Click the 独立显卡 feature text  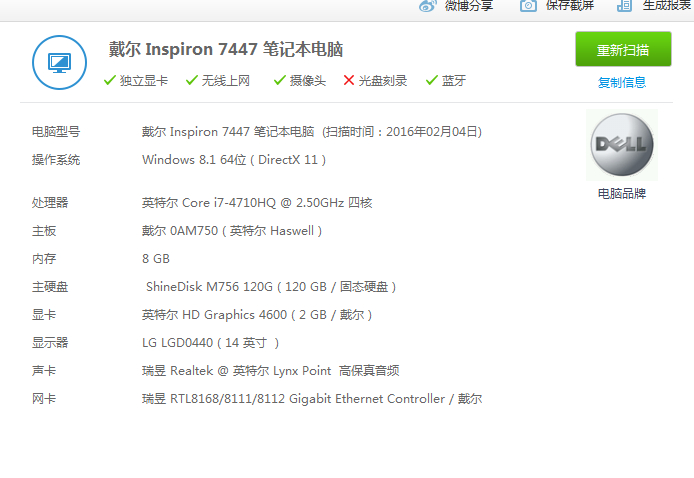point(144,81)
